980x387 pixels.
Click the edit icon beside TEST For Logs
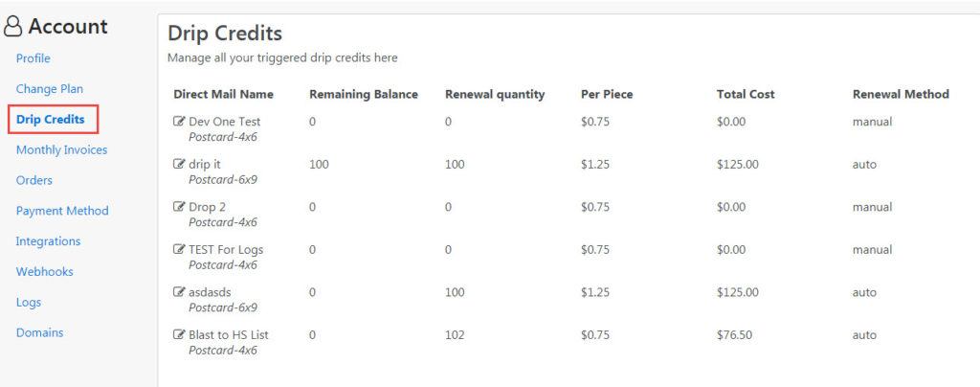tap(179, 249)
